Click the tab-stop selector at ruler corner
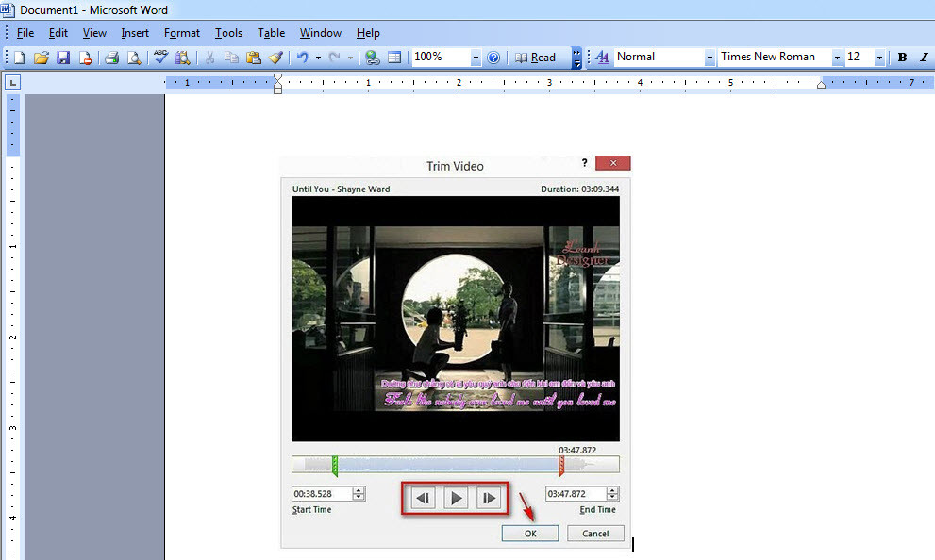This screenshot has height=560, width=935. [12, 82]
